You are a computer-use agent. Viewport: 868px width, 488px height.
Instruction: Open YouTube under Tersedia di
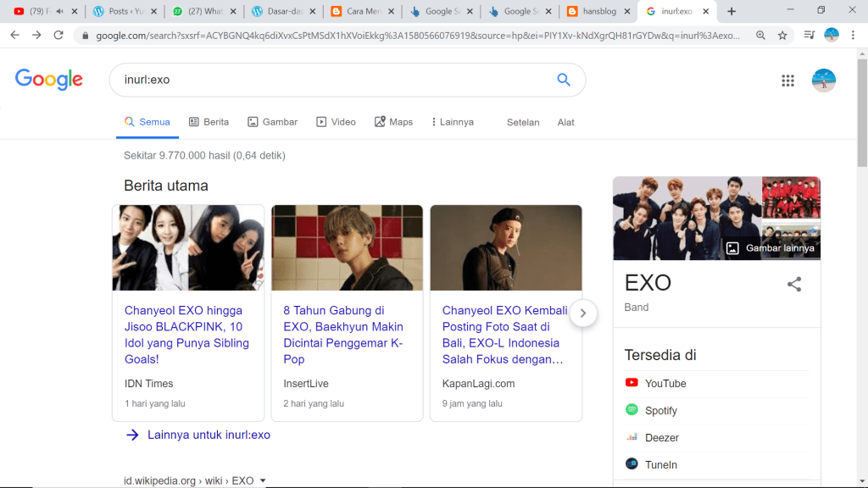pos(665,383)
